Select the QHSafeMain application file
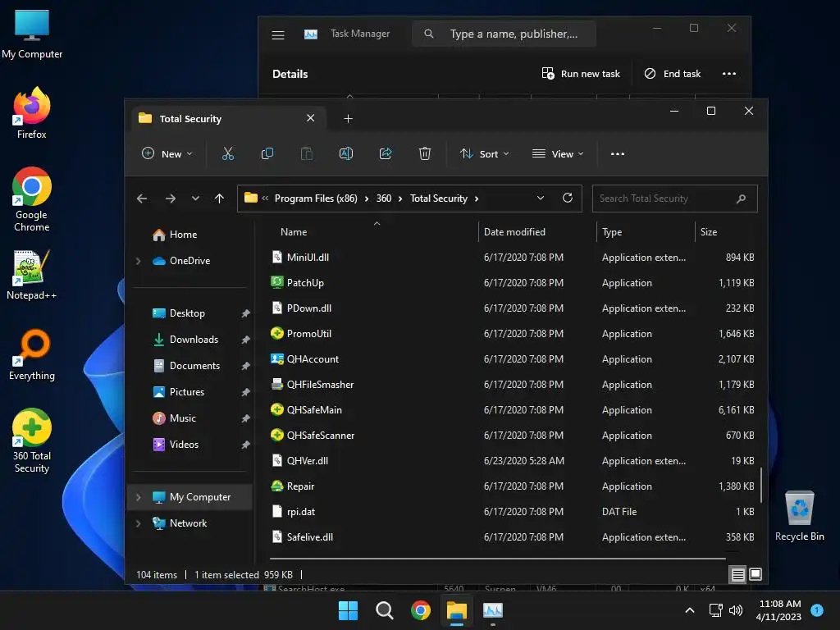The width and height of the screenshot is (840, 630). (x=512, y=410)
